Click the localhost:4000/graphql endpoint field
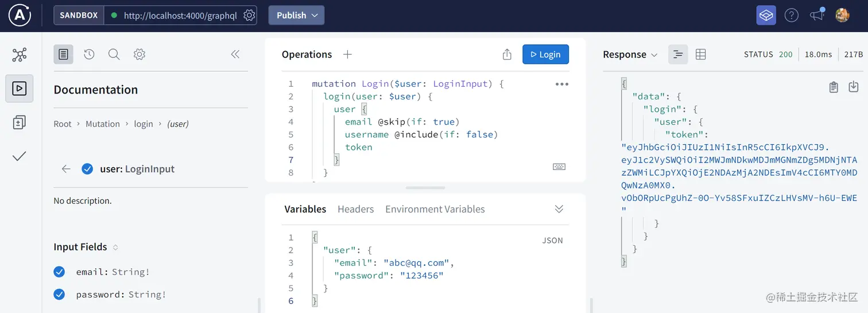Viewport: 868px width, 313px height. coord(180,16)
